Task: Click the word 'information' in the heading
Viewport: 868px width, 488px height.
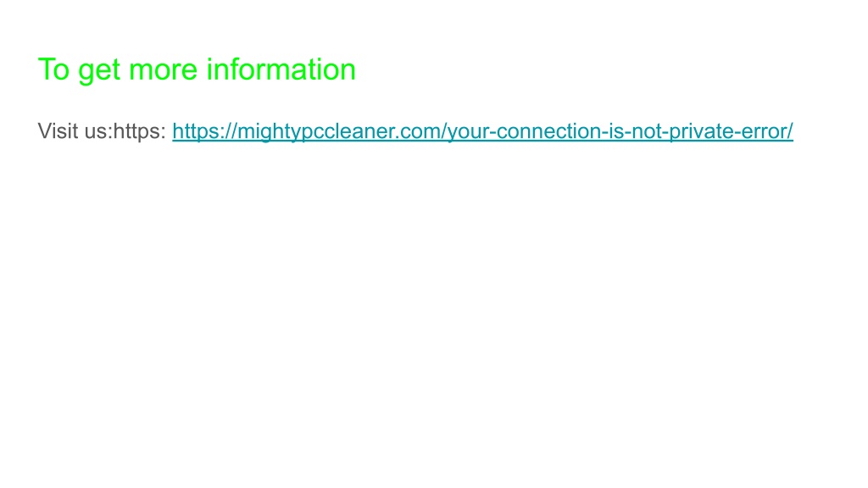Action: click(x=281, y=69)
